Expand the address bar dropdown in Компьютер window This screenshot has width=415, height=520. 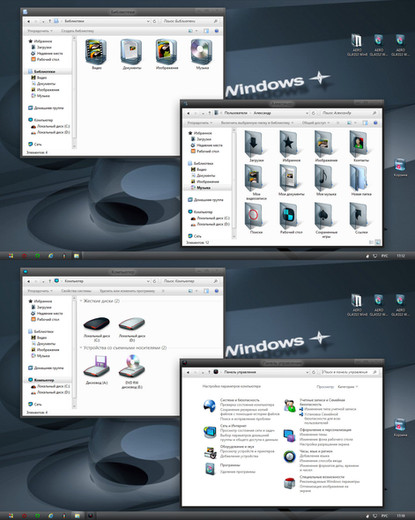click(x=148, y=281)
